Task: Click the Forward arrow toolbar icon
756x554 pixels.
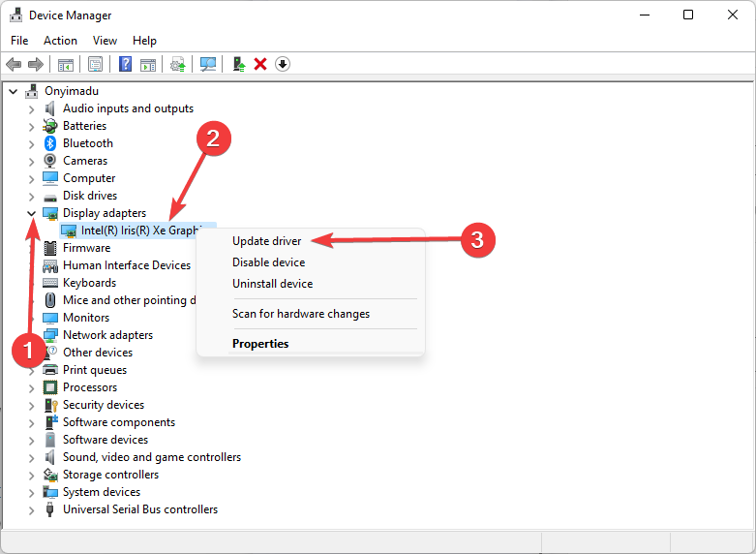Action: 36,64
